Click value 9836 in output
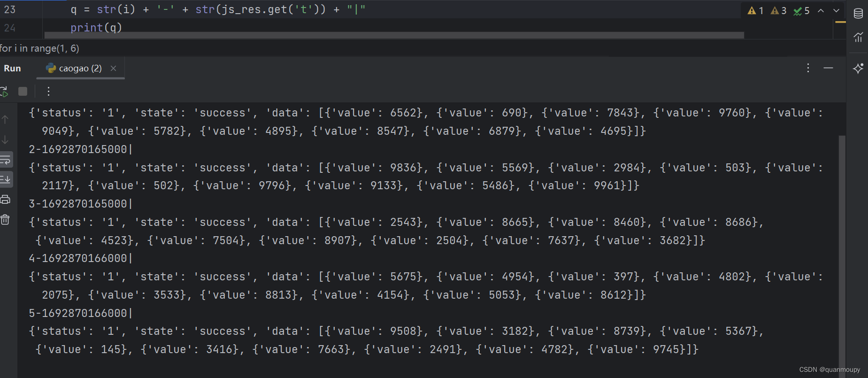This screenshot has width=868, height=378. (x=403, y=168)
